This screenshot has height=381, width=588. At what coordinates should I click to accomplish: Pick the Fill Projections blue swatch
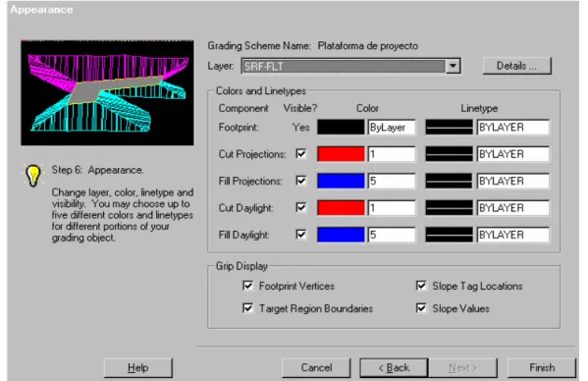pos(341,181)
